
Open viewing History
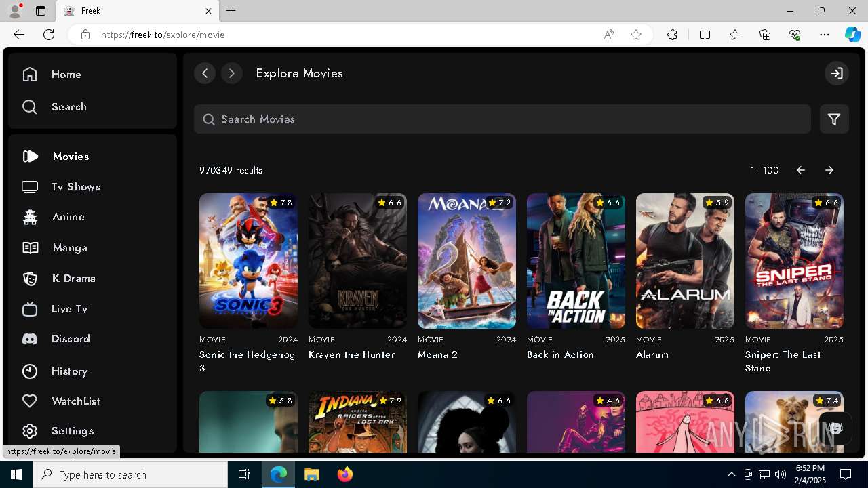click(x=54, y=371)
